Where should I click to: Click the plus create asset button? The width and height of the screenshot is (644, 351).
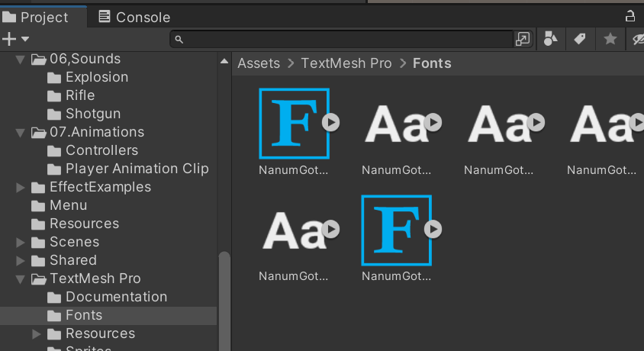pos(9,39)
